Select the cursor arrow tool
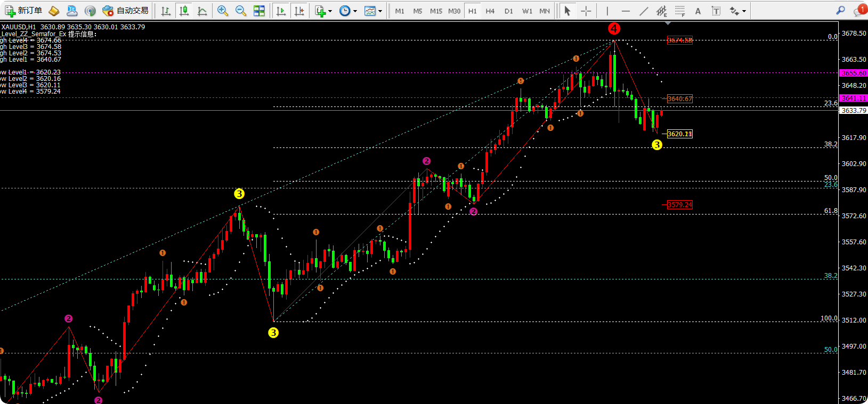The height and width of the screenshot is (404, 868). click(x=567, y=11)
